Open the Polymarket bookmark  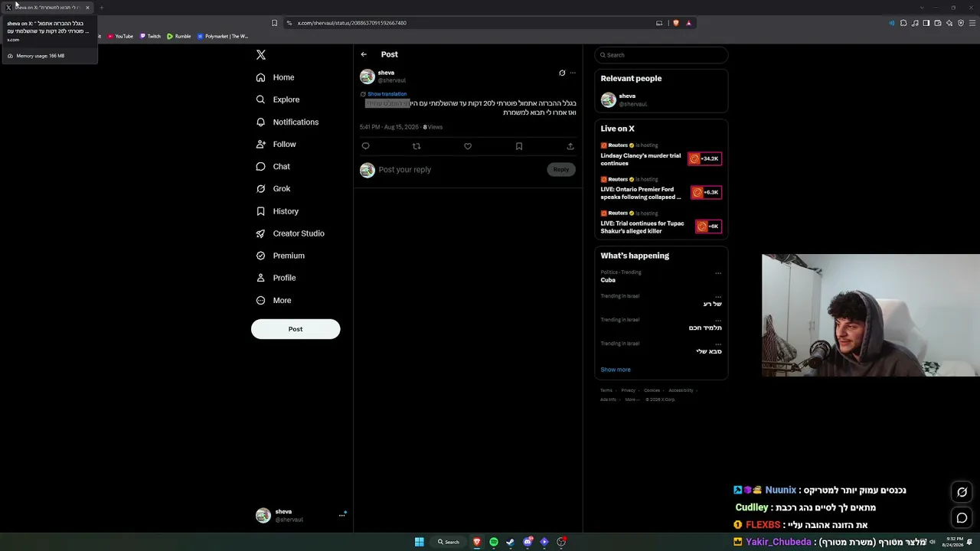tap(223, 36)
